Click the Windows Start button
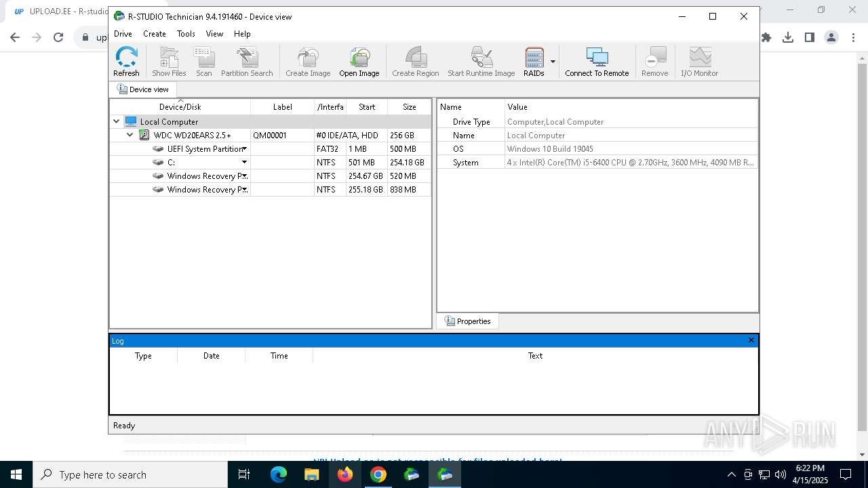Screen dimensions: 868x488 pos(16,474)
